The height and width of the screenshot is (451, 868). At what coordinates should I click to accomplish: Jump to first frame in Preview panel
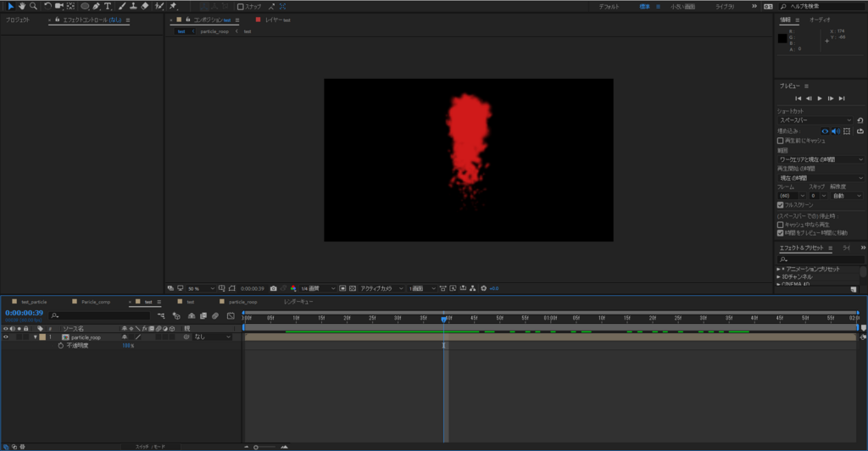point(798,98)
